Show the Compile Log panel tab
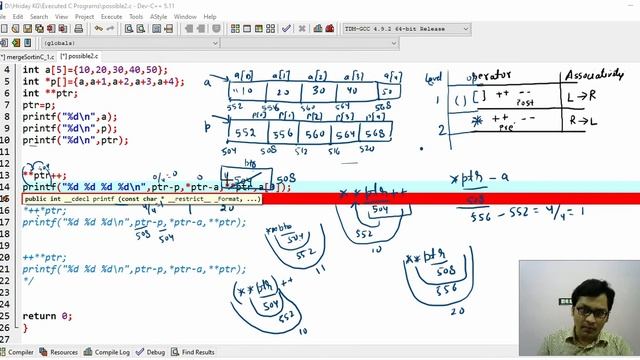The height and width of the screenshot is (360, 640). tap(107, 352)
